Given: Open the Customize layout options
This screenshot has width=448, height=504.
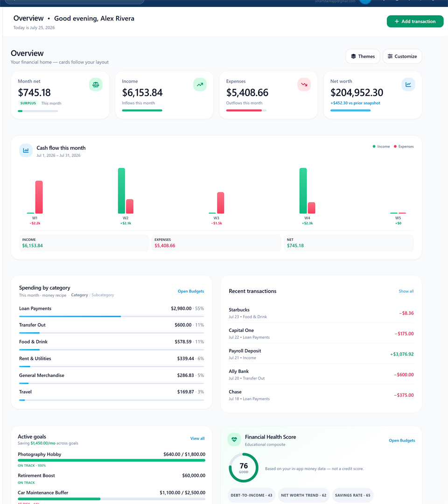Looking at the screenshot, I should 402,56.
